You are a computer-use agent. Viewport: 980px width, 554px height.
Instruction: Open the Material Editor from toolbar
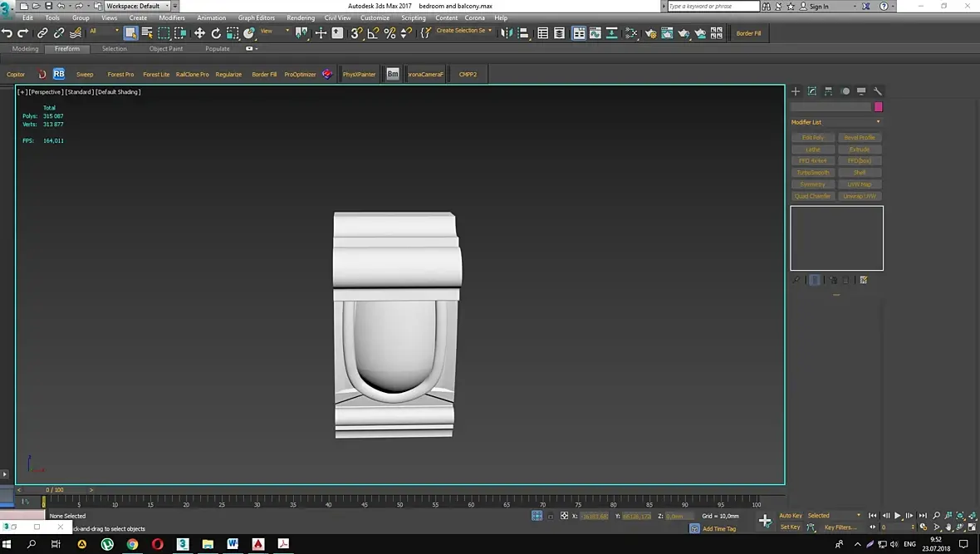pyautogui.click(x=631, y=33)
